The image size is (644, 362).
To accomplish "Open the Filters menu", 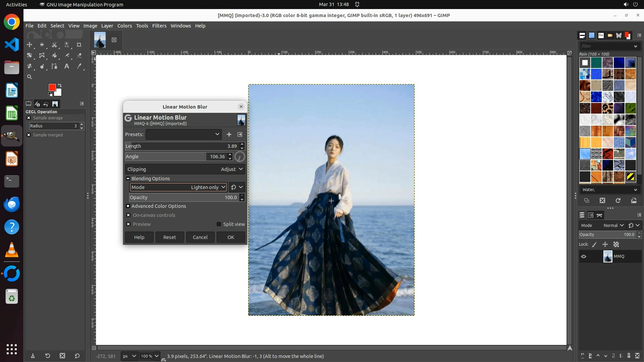I will point(159,26).
